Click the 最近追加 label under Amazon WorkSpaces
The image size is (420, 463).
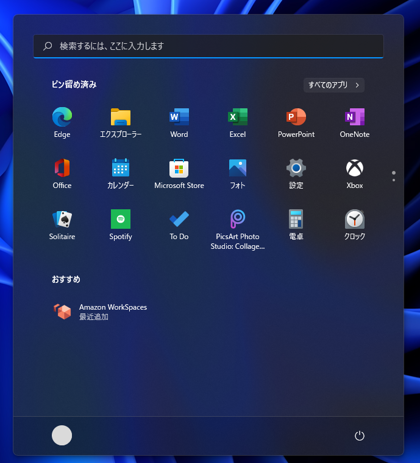(x=94, y=317)
